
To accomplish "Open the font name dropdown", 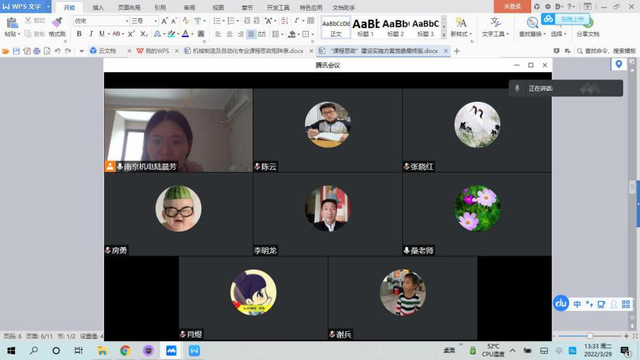I will pos(101,21).
